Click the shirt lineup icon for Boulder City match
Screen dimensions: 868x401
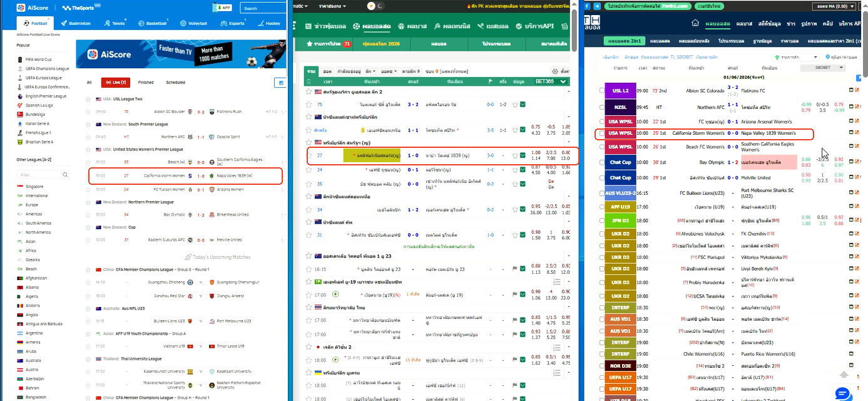pos(515,105)
